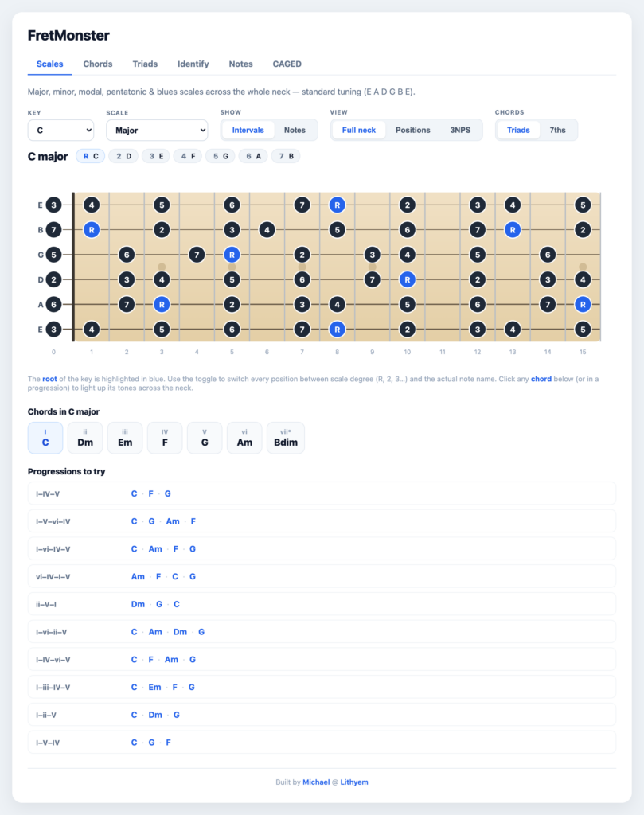Viewport: 644px width, 815px height.
Task: Click root marker on A string fret 15
Action: (583, 305)
